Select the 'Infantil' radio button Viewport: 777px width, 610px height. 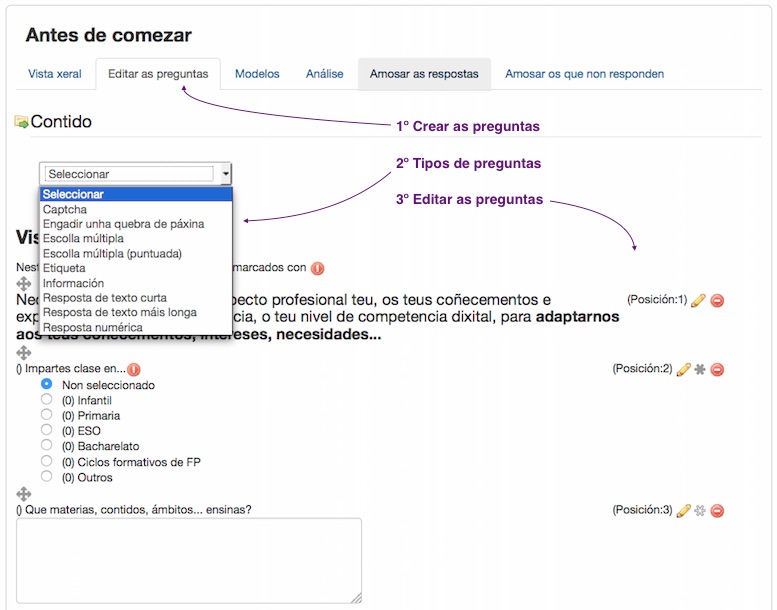coord(46,400)
